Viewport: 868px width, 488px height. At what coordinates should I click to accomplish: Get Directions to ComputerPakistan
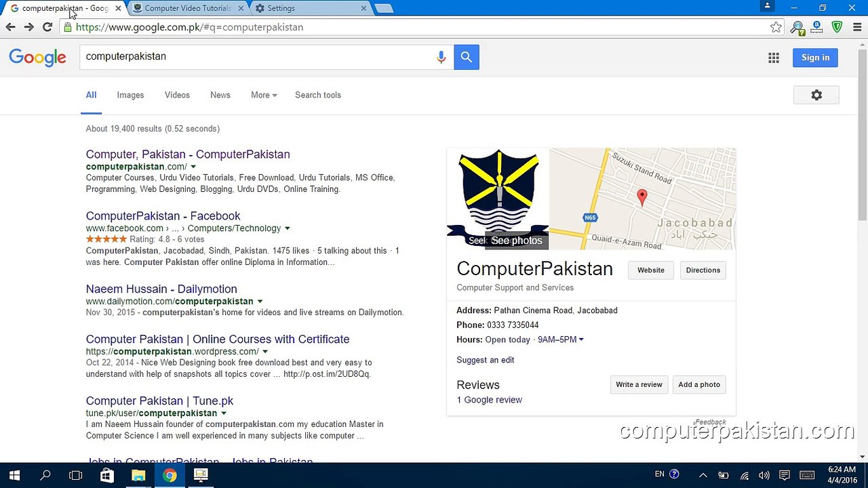tap(703, 270)
